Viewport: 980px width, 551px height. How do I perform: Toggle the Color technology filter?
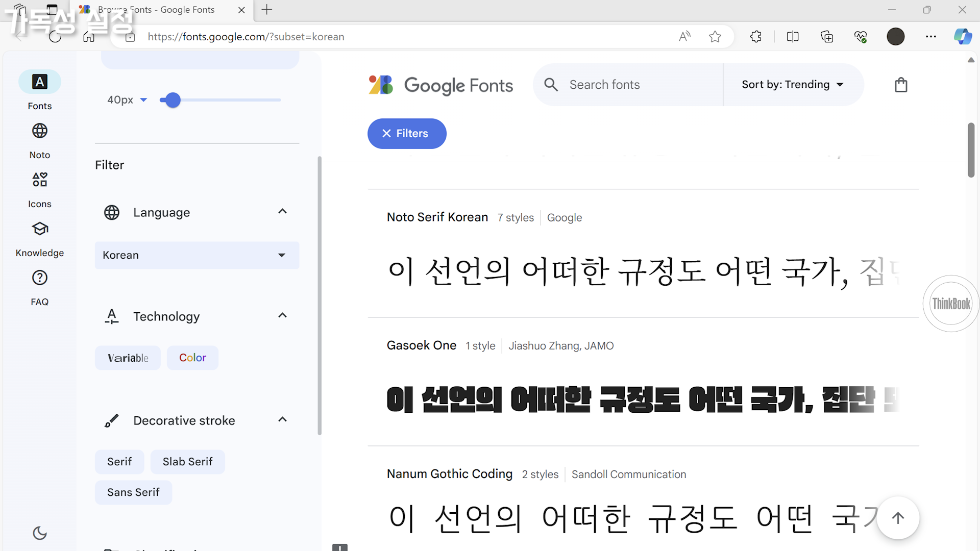point(192,358)
